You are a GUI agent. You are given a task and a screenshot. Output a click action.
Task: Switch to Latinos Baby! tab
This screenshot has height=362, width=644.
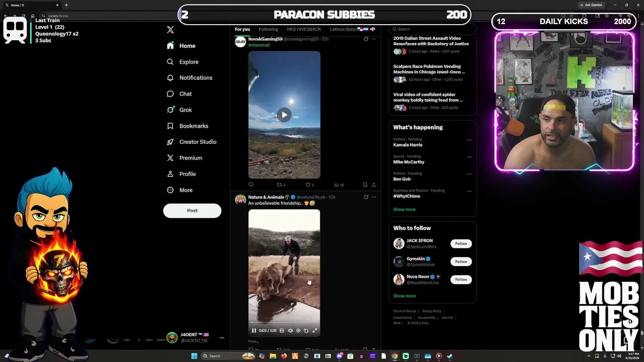(353, 29)
